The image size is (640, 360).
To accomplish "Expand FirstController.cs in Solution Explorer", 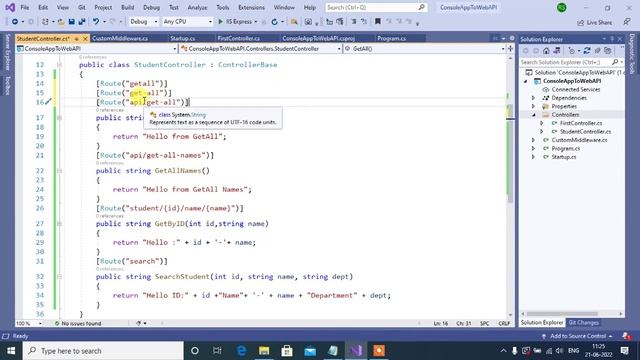I will [542, 123].
